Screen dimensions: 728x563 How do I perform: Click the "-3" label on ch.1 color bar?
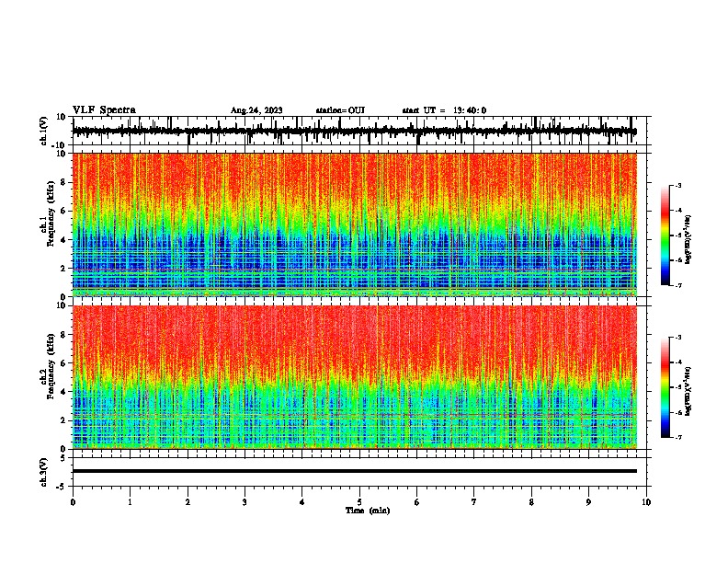[x=678, y=186]
